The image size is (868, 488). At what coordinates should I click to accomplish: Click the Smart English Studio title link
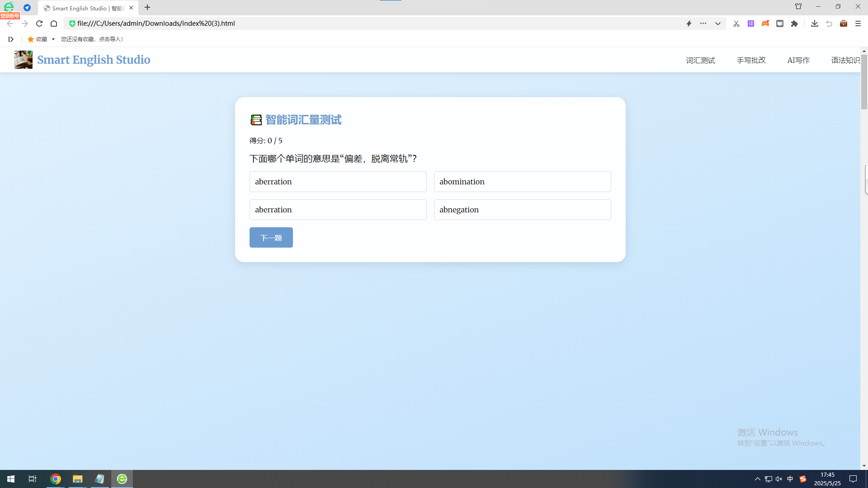[x=94, y=60]
